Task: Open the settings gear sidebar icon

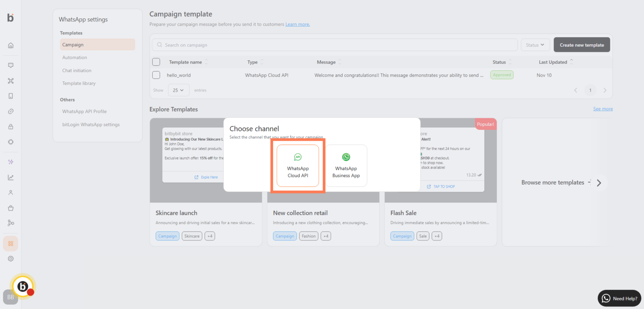Action: (x=11, y=259)
